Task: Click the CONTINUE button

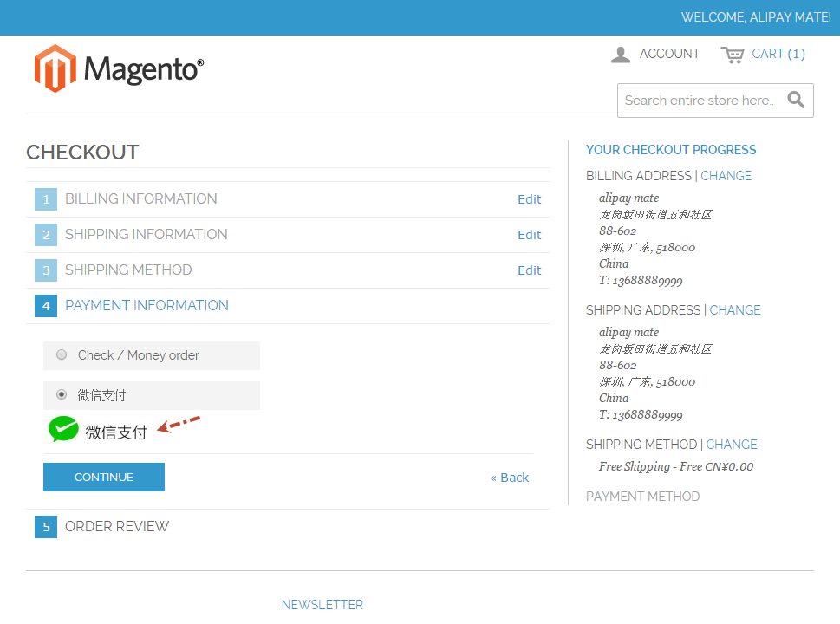Action: coord(104,477)
